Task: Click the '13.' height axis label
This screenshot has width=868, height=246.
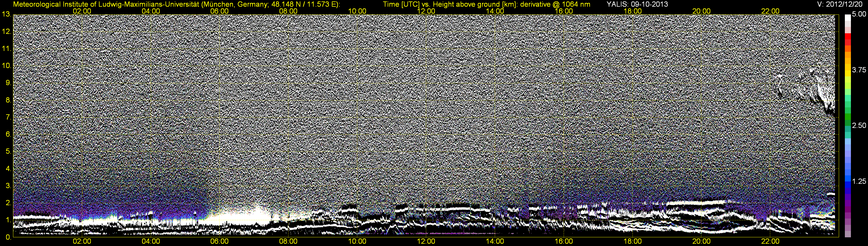Action: coord(6,14)
